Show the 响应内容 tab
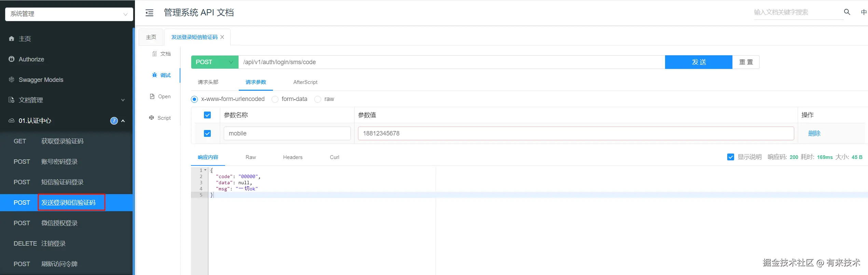This screenshot has width=868, height=275. coord(208,157)
